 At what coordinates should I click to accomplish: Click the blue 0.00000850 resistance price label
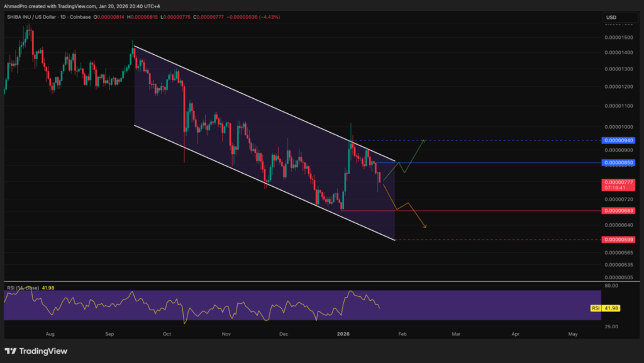pyautogui.click(x=618, y=162)
